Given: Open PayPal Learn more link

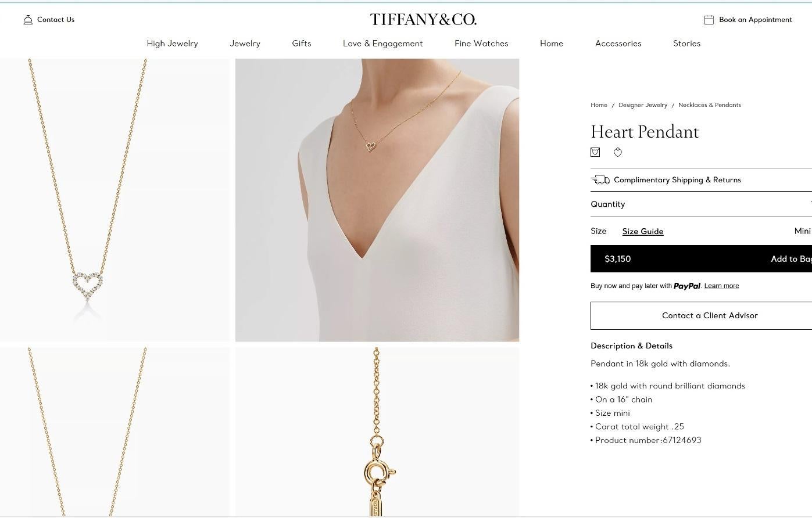Looking at the screenshot, I should point(721,286).
